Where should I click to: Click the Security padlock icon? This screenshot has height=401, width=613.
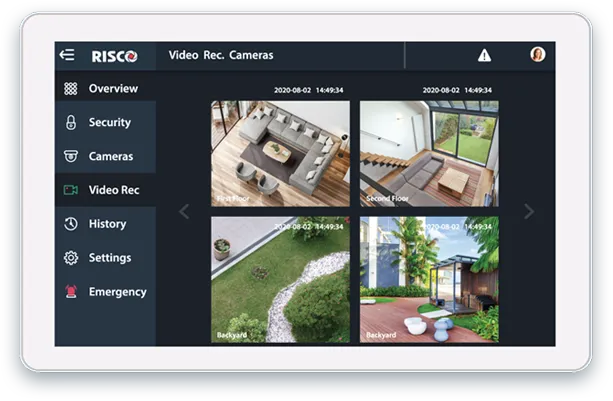71,122
